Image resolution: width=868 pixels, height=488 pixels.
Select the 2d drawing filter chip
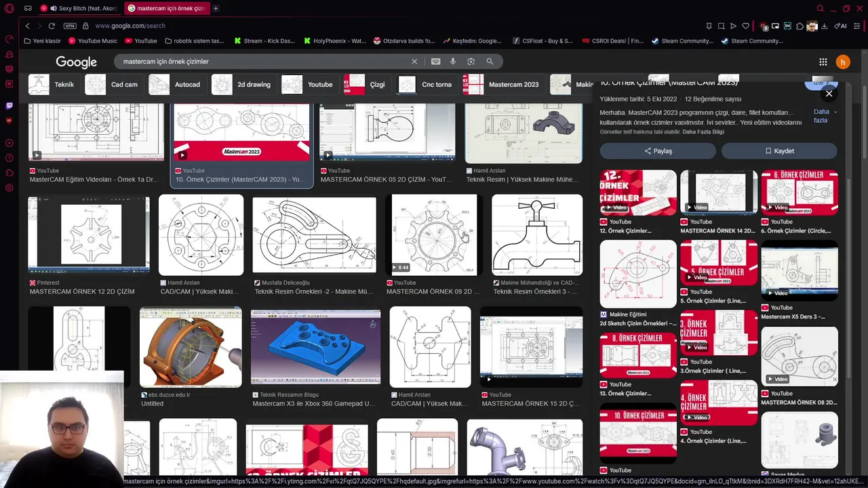tap(243, 85)
